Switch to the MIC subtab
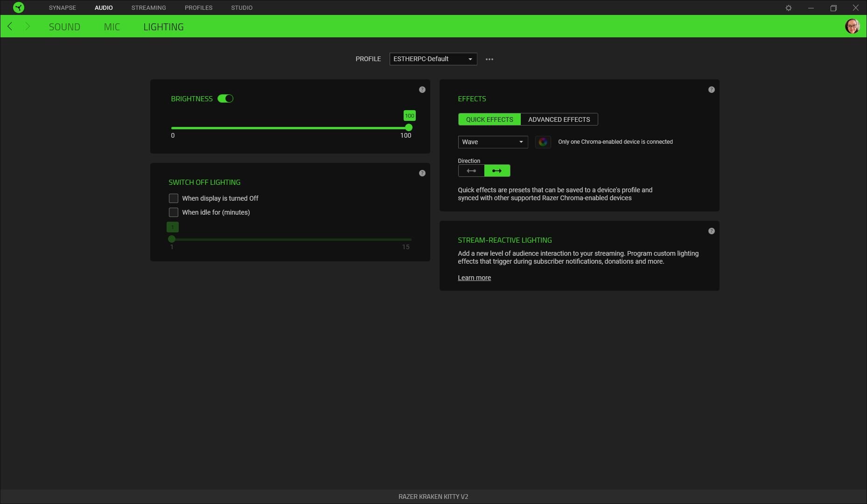Screen dimensions: 867x504 pos(112,27)
